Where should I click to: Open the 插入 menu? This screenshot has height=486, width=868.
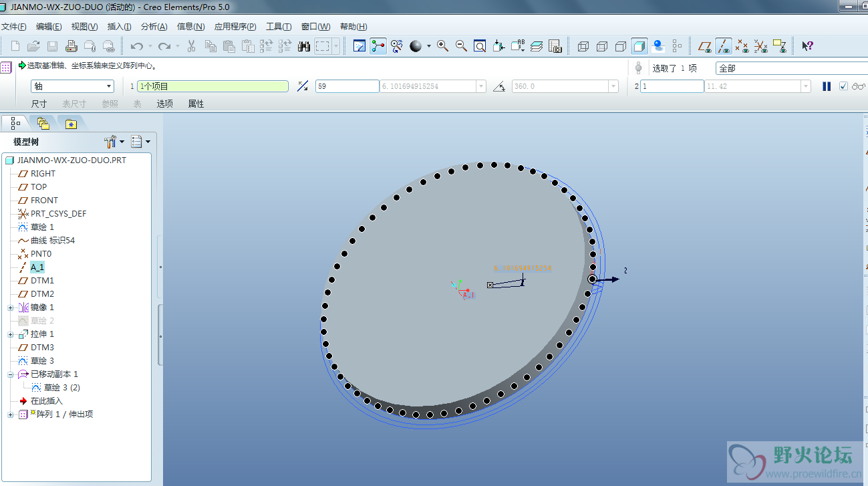click(120, 27)
